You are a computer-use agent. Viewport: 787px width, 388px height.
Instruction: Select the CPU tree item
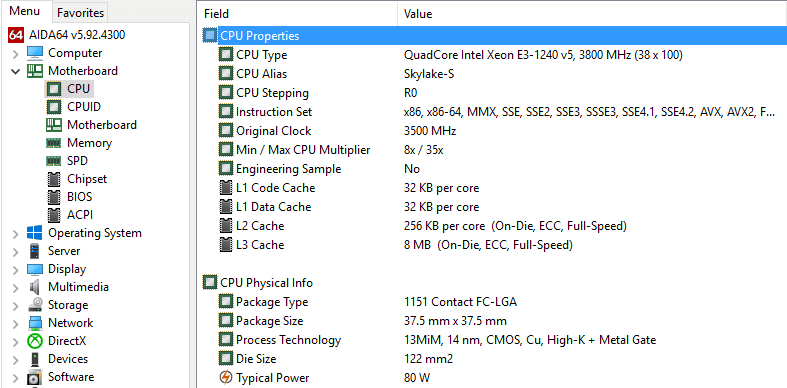tap(78, 89)
